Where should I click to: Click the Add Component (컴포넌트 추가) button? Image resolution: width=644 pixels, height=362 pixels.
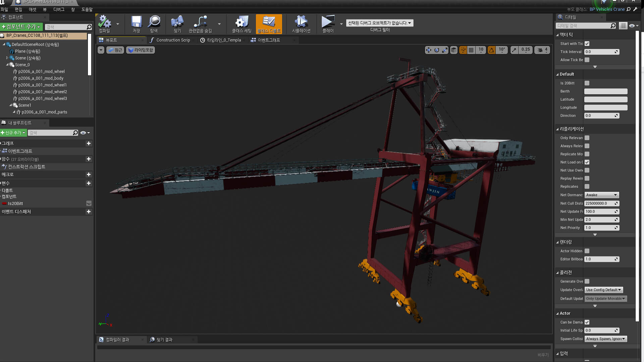(21, 26)
